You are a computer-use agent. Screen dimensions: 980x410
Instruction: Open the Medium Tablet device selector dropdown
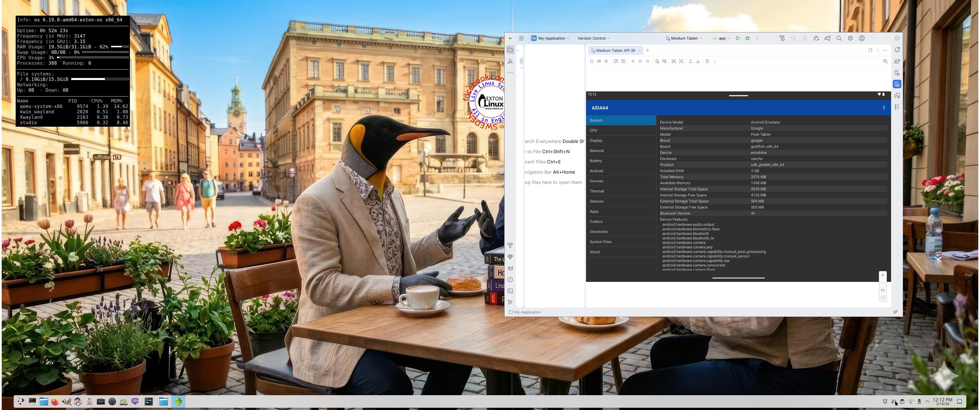pyautogui.click(x=684, y=38)
